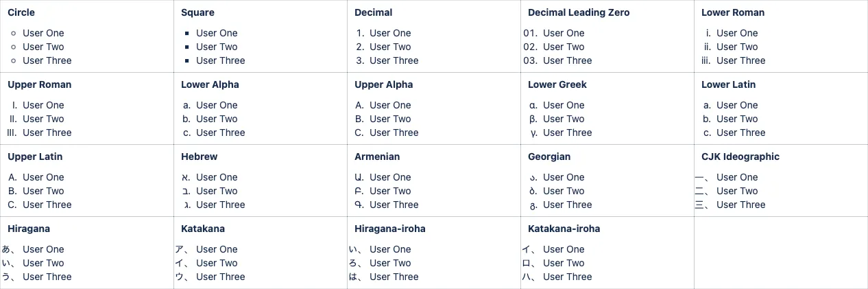Click User Two under Georgian

coord(564,191)
